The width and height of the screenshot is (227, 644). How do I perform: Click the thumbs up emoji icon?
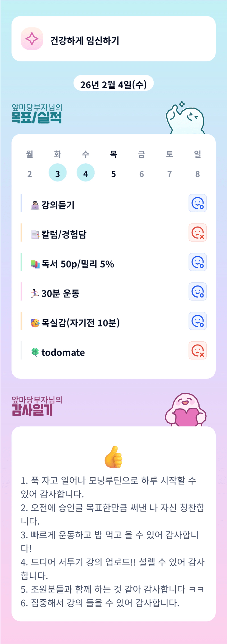pyautogui.click(x=113, y=457)
